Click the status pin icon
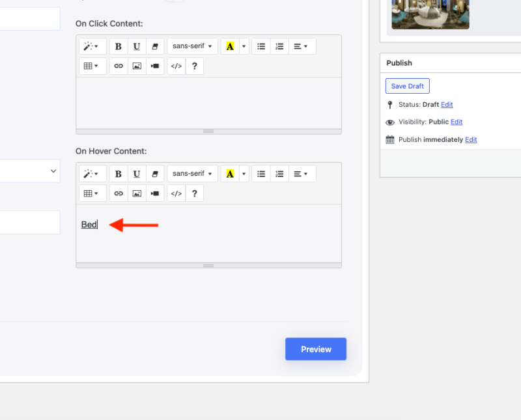This screenshot has width=521, height=420. [x=390, y=105]
